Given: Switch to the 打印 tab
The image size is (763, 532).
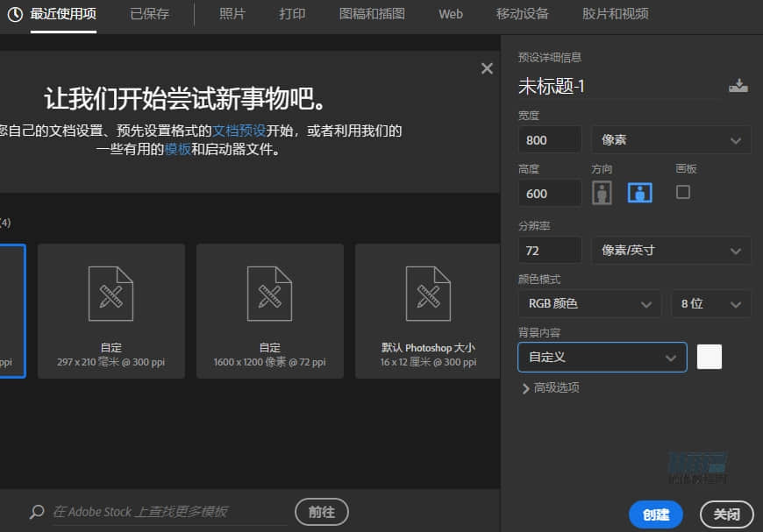Looking at the screenshot, I should tap(292, 14).
